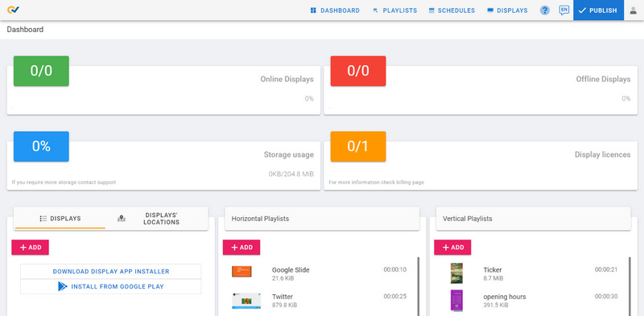The height and width of the screenshot is (316, 644).
Task: Go to Dashboard in the top navigation
Action: (335, 10)
